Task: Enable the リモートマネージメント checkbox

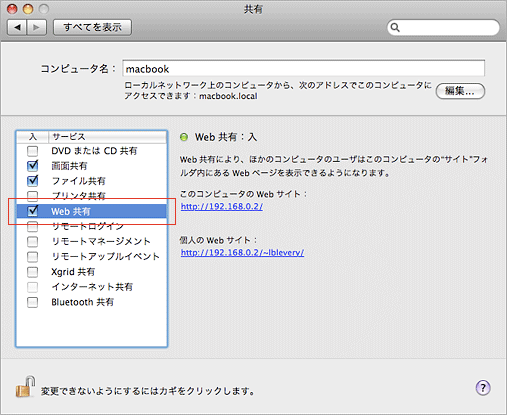Action: coord(32,241)
